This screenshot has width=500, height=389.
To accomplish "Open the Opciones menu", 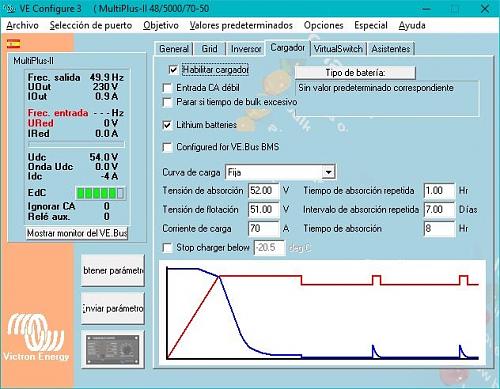I will [x=323, y=25].
